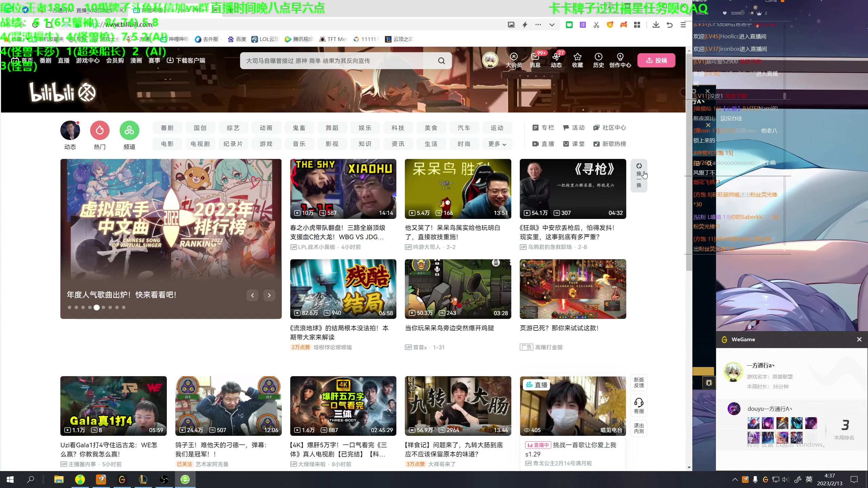Open OBS Studio from taskbar
Screen dimensions: 868x488
point(164,480)
